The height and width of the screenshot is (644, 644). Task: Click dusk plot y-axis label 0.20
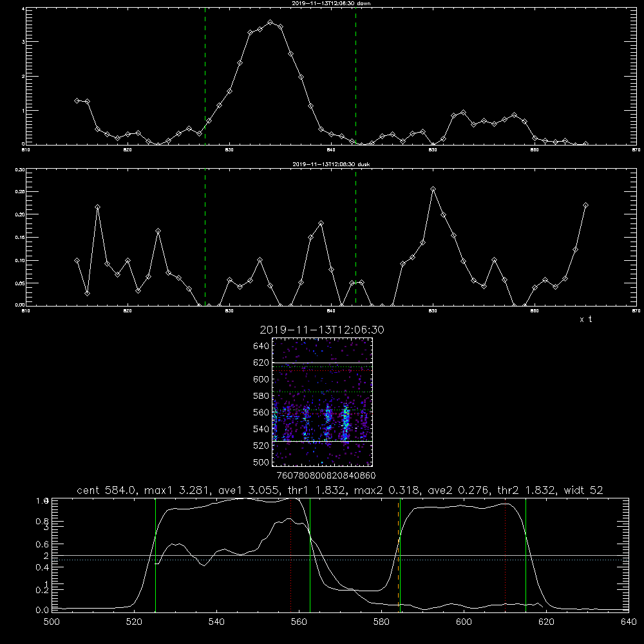click(20, 214)
